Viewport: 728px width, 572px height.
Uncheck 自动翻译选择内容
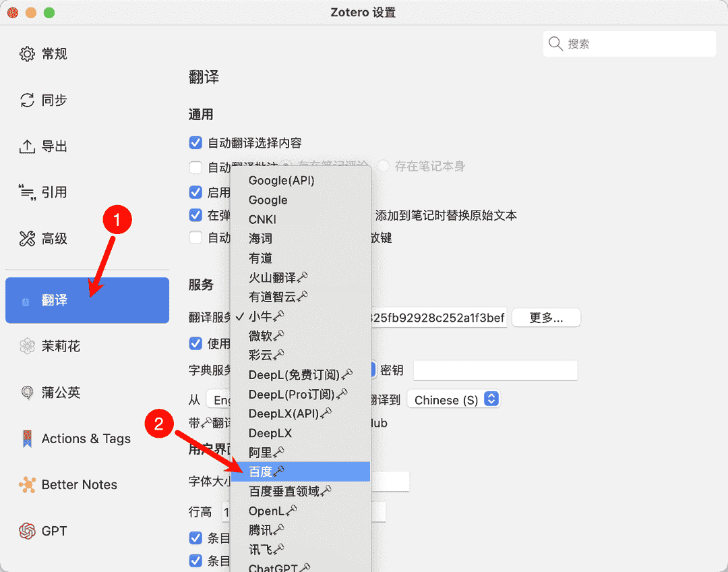[195, 143]
